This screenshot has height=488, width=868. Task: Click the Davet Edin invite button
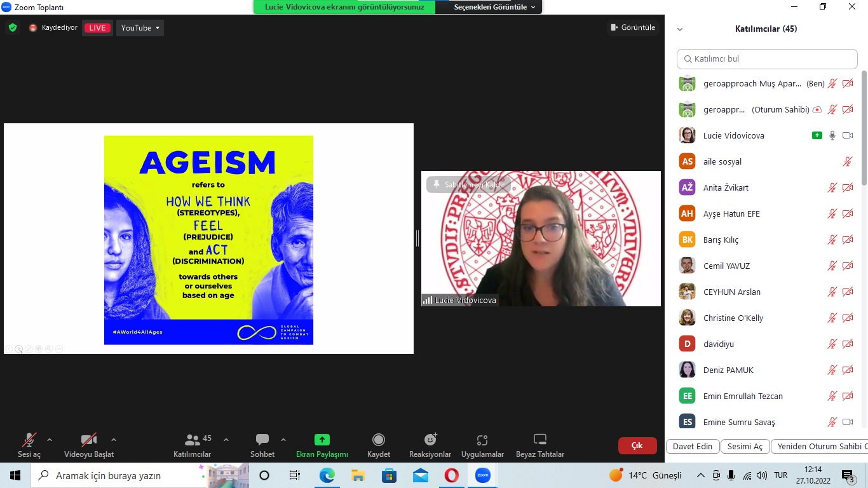[x=693, y=446]
